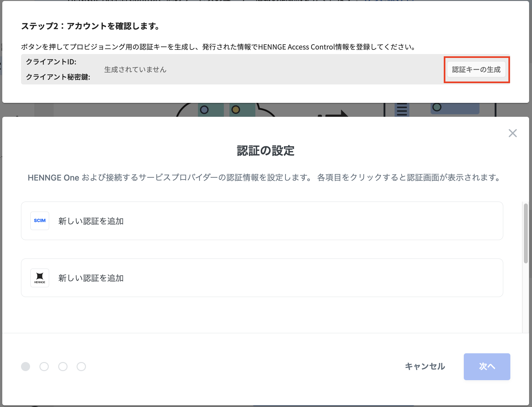Select the fourth step indicator dot
The height and width of the screenshot is (407, 532).
81,367
